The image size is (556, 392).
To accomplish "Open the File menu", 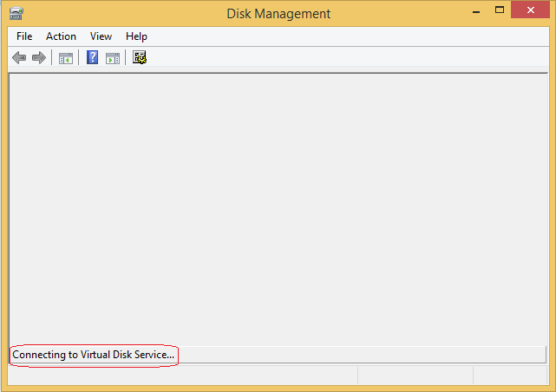I will click(24, 36).
